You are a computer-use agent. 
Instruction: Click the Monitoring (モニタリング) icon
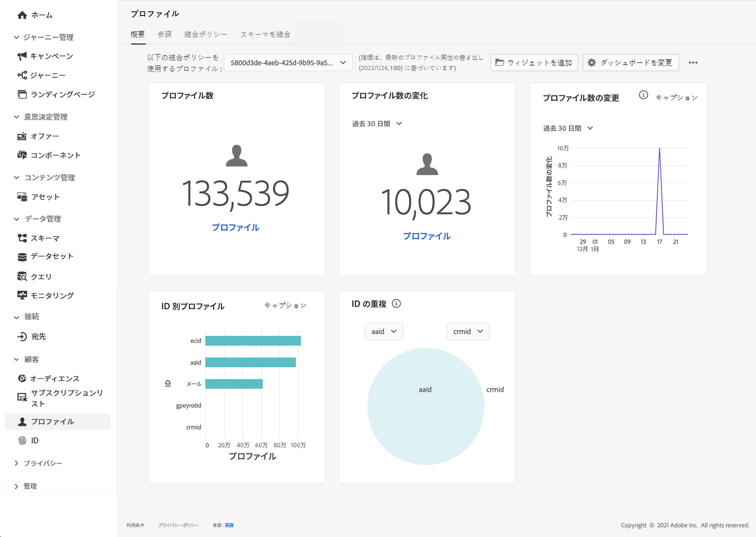pos(22,295)
